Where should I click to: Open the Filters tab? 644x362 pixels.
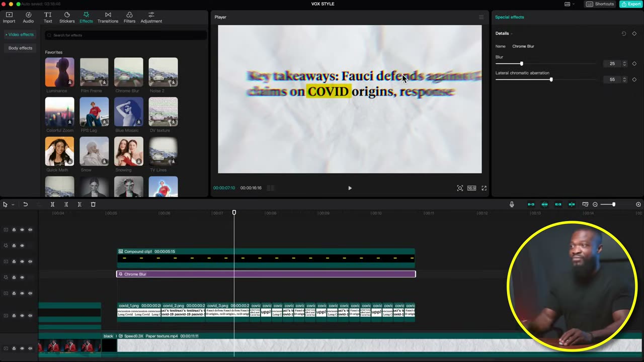point(129,18)
